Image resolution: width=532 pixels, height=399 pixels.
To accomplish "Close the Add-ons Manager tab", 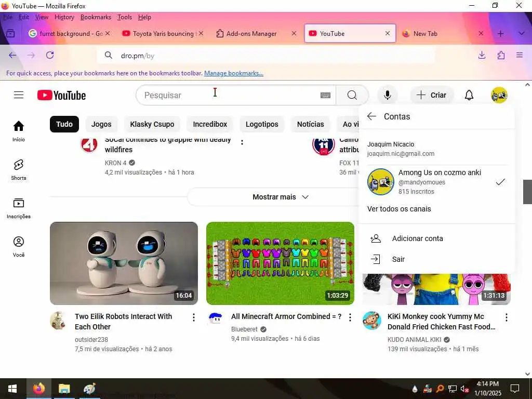I will point(294,33).
